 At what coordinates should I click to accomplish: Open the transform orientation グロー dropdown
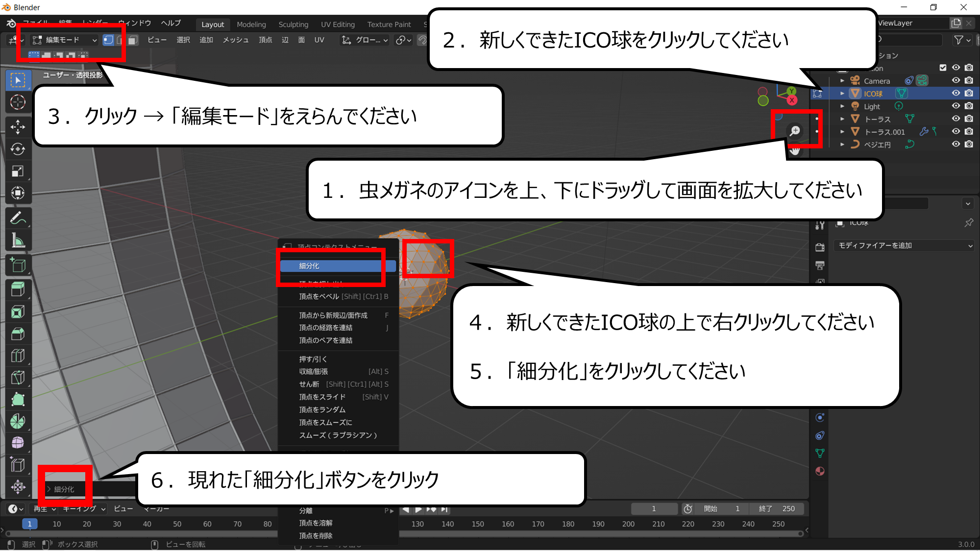(365, 40)
